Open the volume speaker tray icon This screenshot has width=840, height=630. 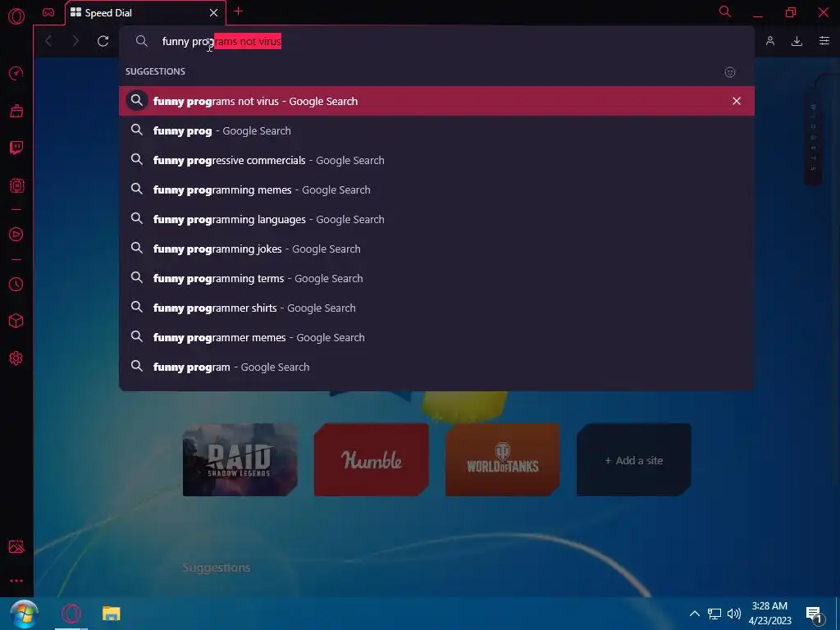coord(734,614)
